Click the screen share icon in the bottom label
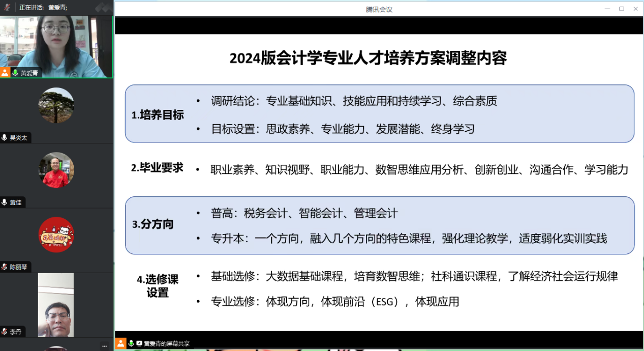The image size is (644, 351). (x=139, y=343)
